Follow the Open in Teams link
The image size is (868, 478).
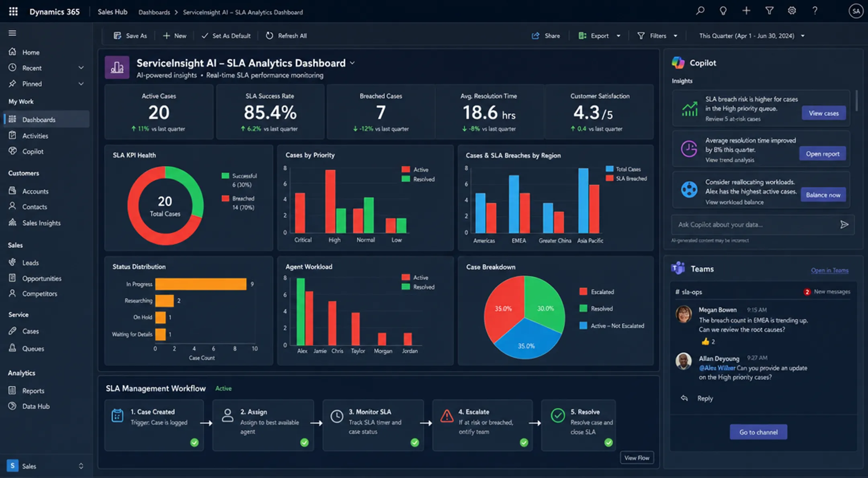pyautogui.click(x=829, y=270)
